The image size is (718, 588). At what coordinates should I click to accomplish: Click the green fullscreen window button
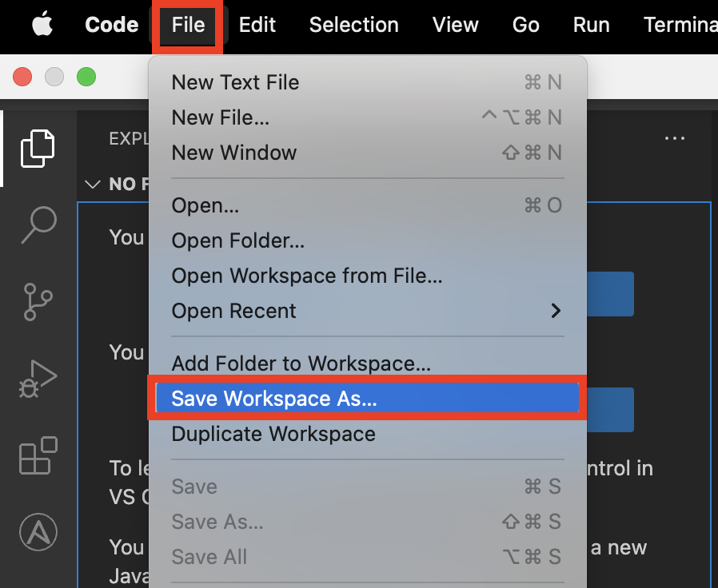pos(86,77)
